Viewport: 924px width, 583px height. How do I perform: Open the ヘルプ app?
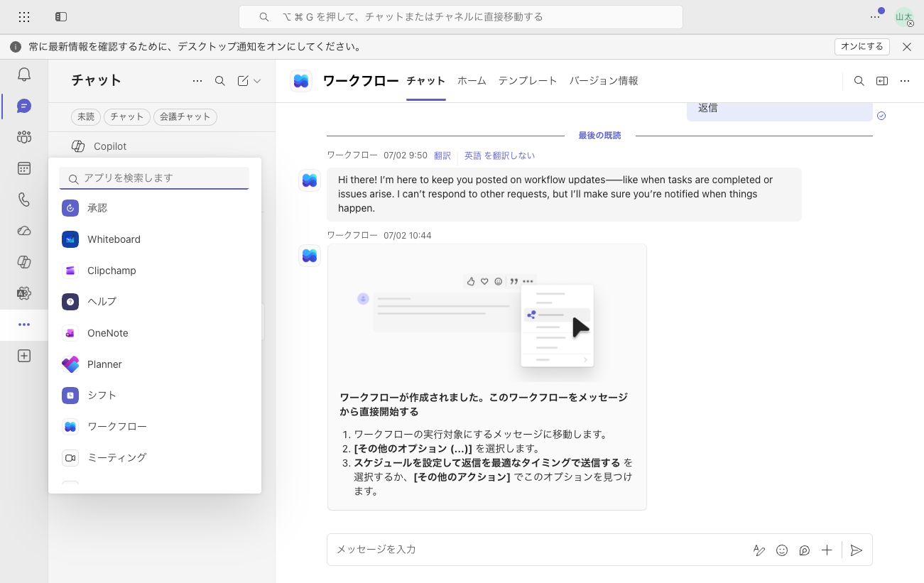pyautogui.click(x=155, y=302)
